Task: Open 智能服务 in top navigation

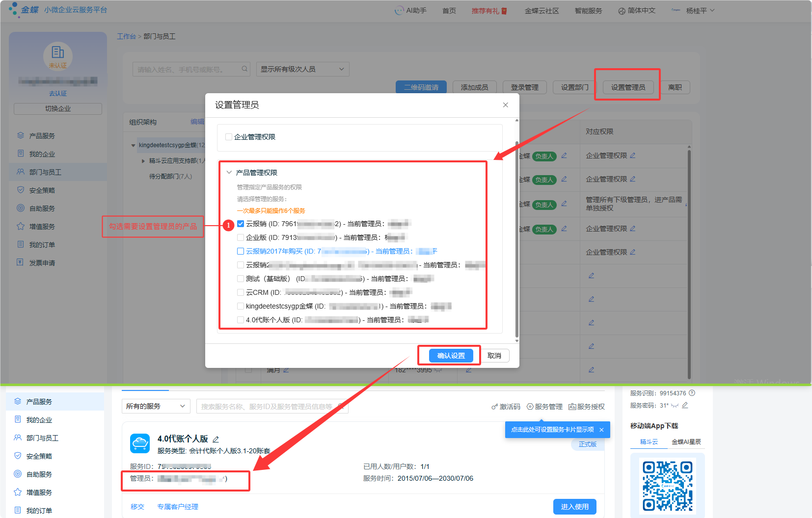Action: (x=588, y=11)
